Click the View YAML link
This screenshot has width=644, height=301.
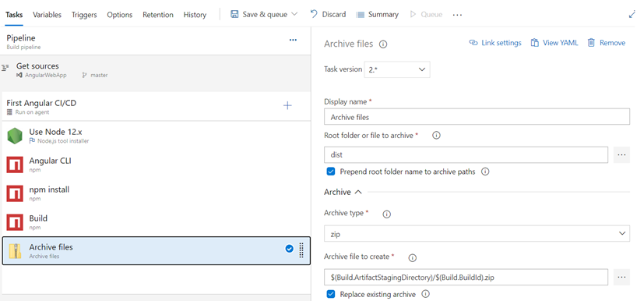(560, 43)
